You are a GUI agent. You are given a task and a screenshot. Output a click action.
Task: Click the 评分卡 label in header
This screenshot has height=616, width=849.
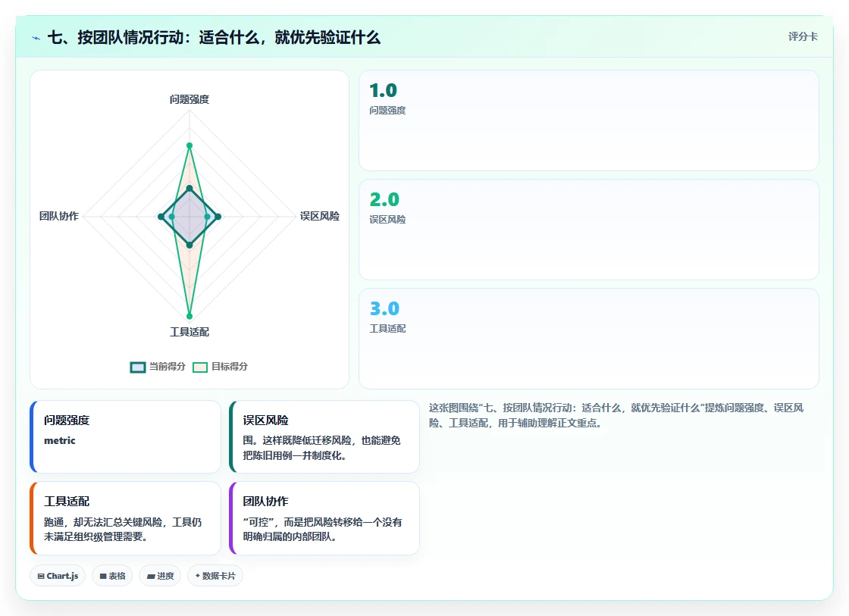point(803,36)
